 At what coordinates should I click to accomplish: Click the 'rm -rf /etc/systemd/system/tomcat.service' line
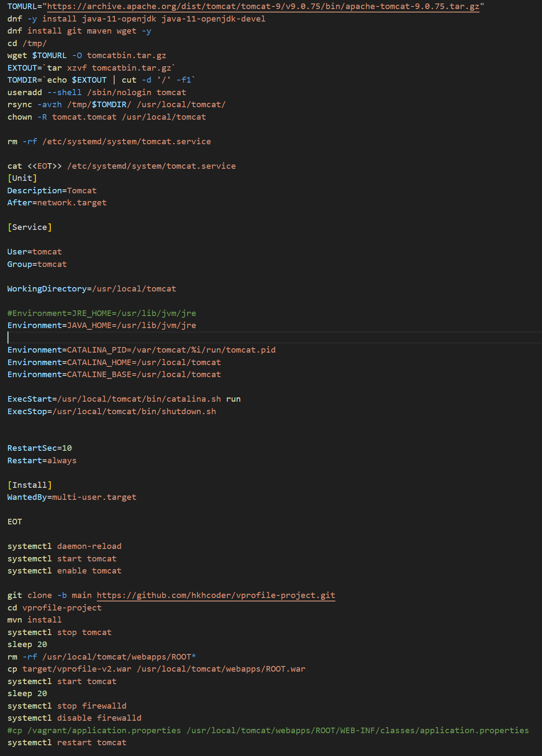tap(109, 141)
